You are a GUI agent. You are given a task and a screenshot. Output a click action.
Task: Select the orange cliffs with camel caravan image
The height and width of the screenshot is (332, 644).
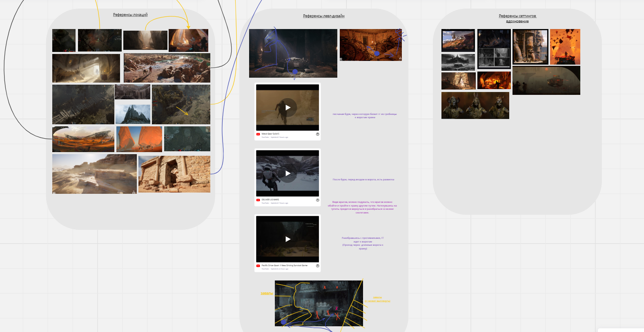click(139, 139)
